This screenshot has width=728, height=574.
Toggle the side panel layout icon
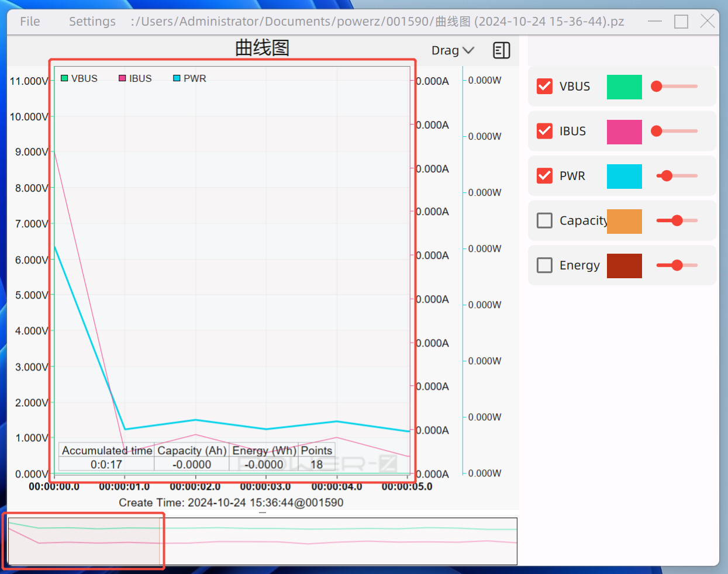tap(501, 51)
